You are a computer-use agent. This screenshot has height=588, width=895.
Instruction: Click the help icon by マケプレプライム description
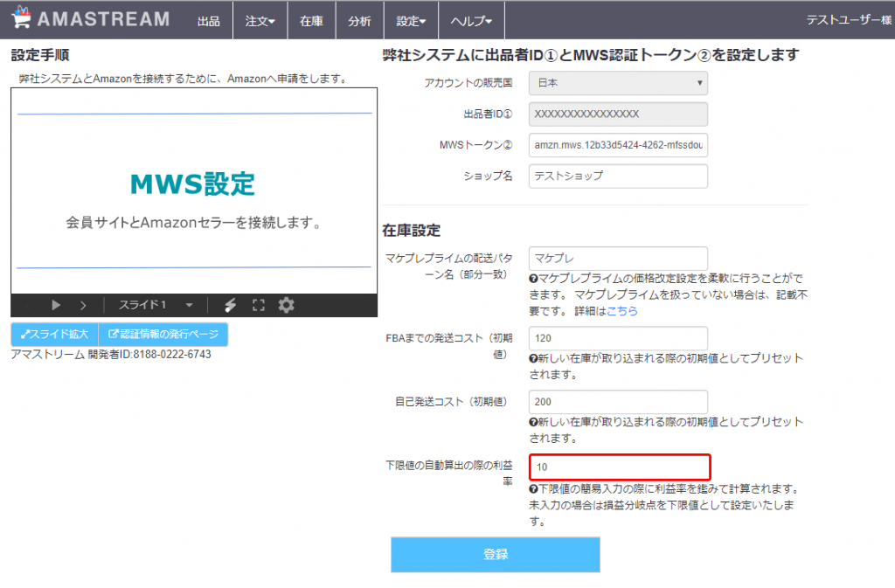tap(534, 279)
